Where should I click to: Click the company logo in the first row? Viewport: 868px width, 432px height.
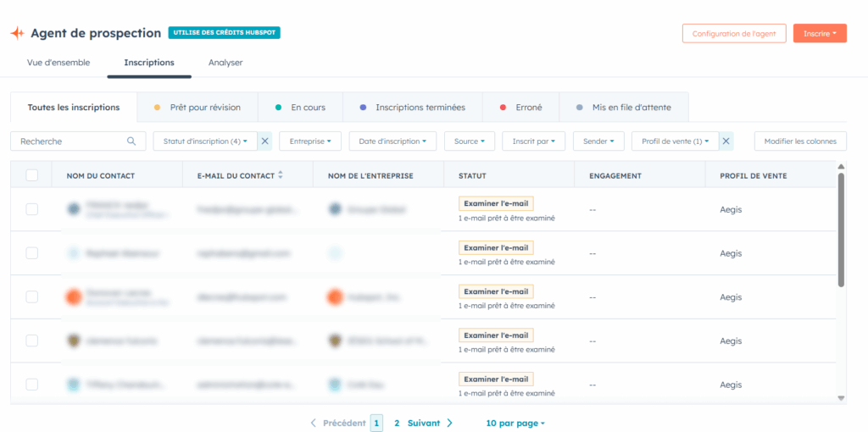coord(335,209)
